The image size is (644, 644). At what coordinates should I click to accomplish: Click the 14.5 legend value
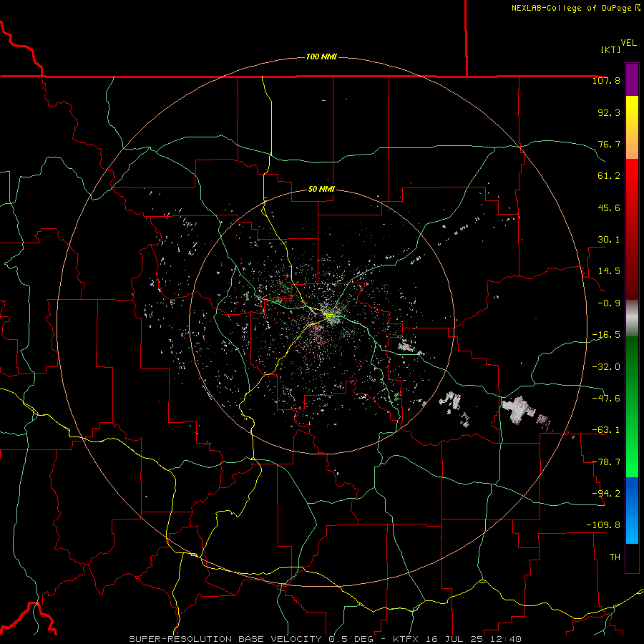click(x=609, y=271)
